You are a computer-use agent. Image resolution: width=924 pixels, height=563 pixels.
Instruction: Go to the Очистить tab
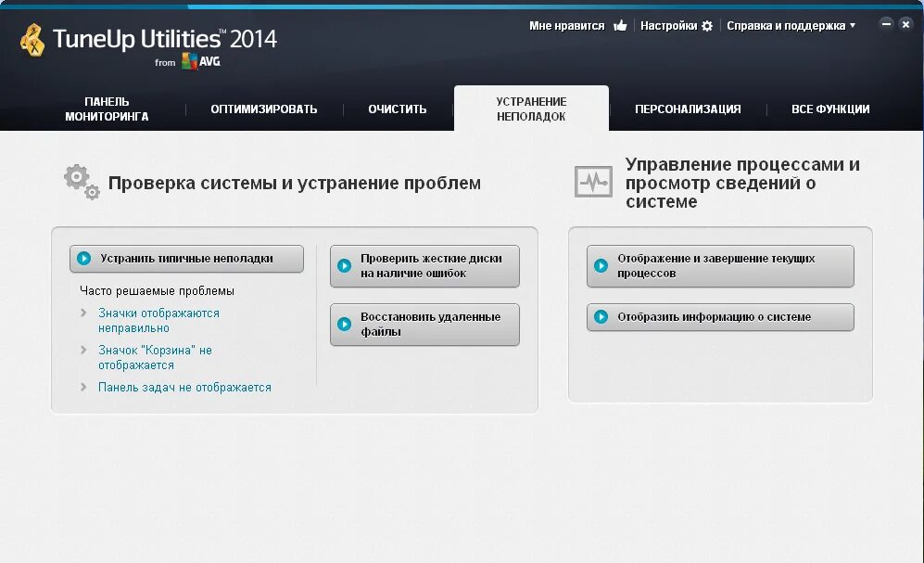(x=398, y=109)
